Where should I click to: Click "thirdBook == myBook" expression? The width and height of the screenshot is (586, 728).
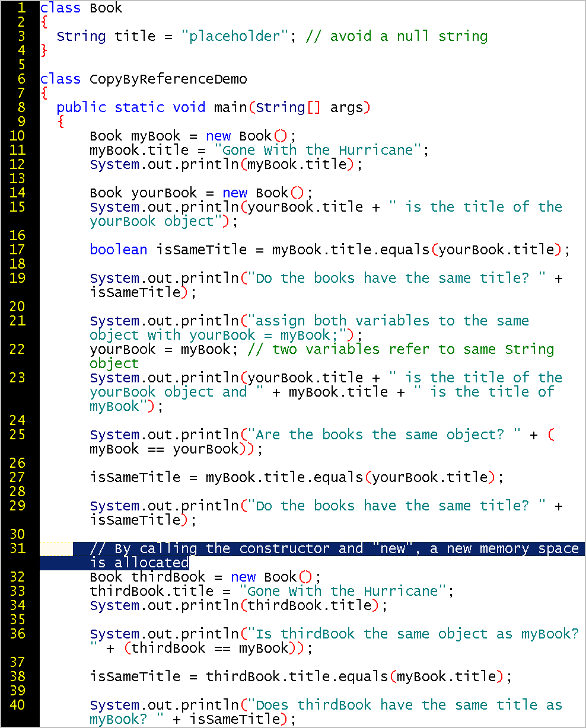(x=209, y=649)
